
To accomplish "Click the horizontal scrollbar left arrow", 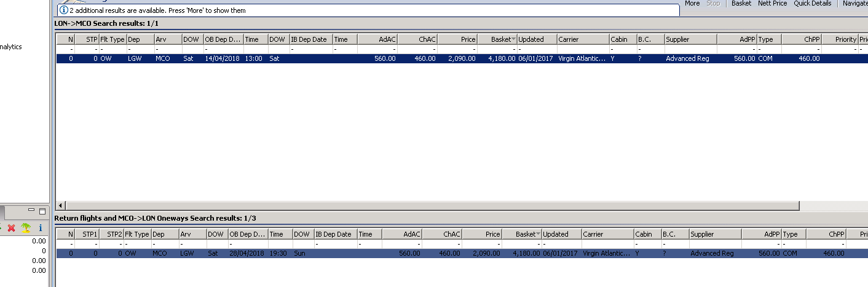I will [60, 205].
